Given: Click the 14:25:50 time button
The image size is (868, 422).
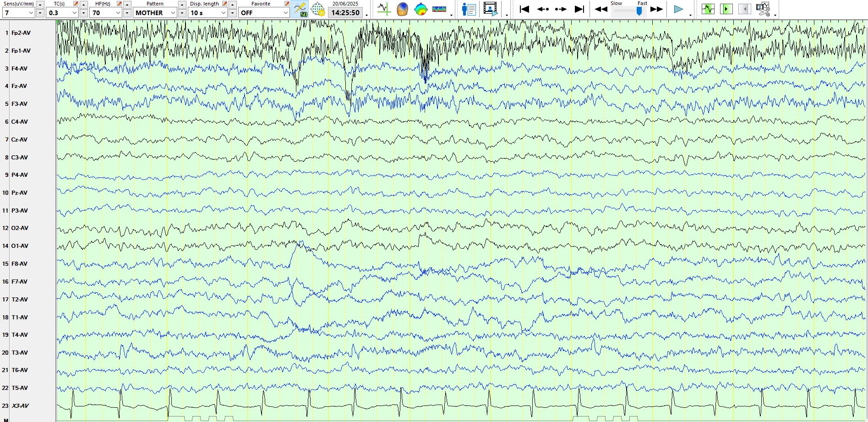Looking at the screenshot, I should (x=345, y=13).
